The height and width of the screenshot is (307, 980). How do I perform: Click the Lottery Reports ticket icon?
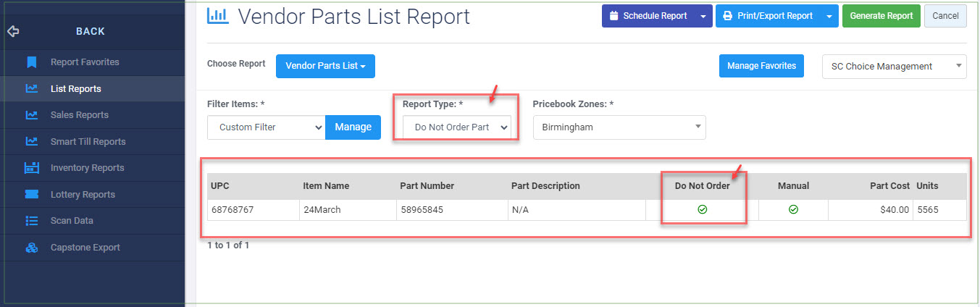coord(32,194)
